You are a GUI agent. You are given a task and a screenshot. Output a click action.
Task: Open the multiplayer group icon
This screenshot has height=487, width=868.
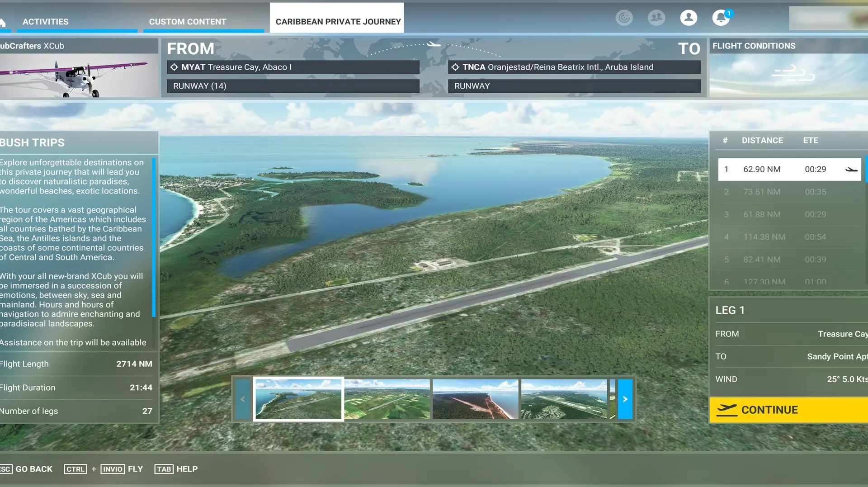[656, 18]
